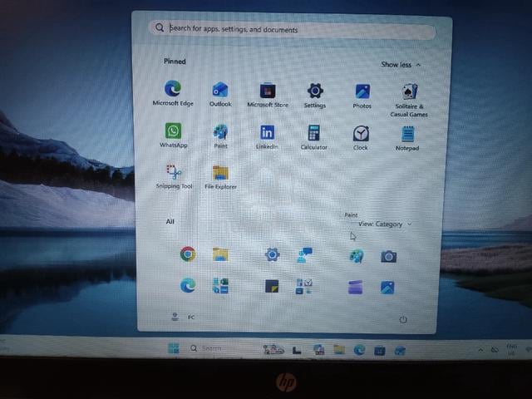Open the utilities group with calculator and clock
The width and height of the screenshot is (532, 399).
point(304,287)
